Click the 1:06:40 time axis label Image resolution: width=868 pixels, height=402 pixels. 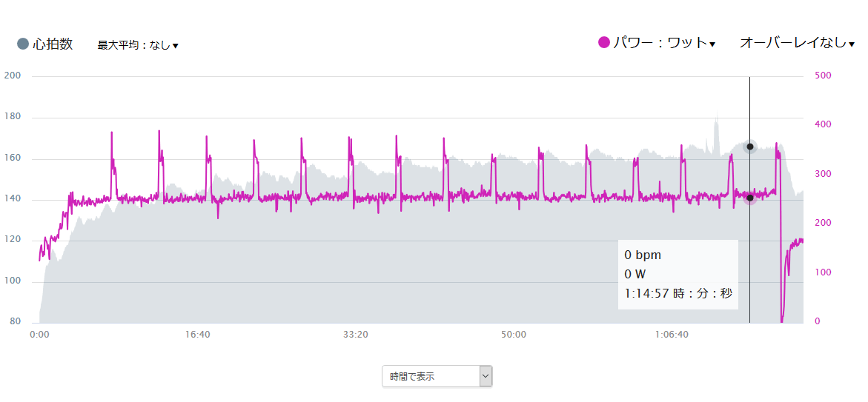(672, 335)
